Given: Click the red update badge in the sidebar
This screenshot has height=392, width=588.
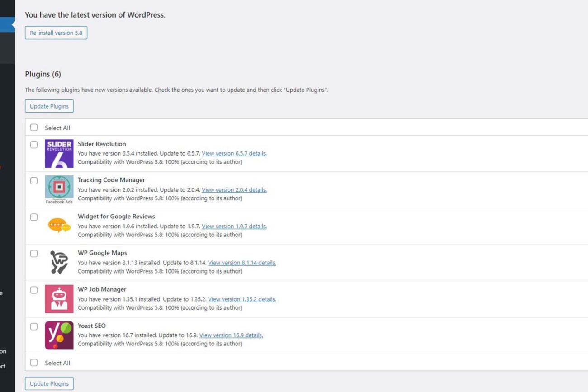Looking at the screenshot, I should [x=1, y=166].
